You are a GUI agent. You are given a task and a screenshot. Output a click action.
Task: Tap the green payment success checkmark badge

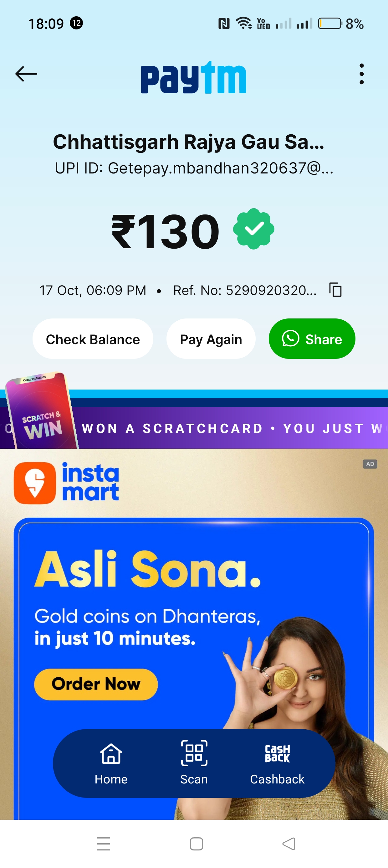click(x=254, y=229)
